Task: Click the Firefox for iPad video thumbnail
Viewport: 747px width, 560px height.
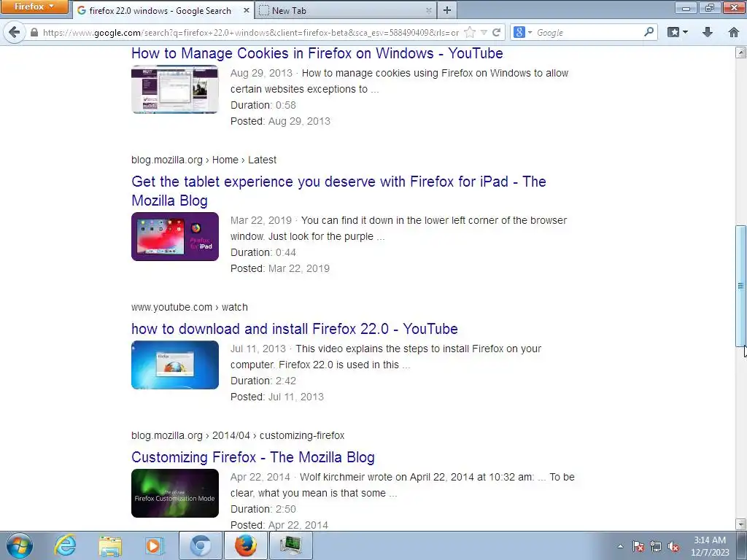Action: (175, 237)
